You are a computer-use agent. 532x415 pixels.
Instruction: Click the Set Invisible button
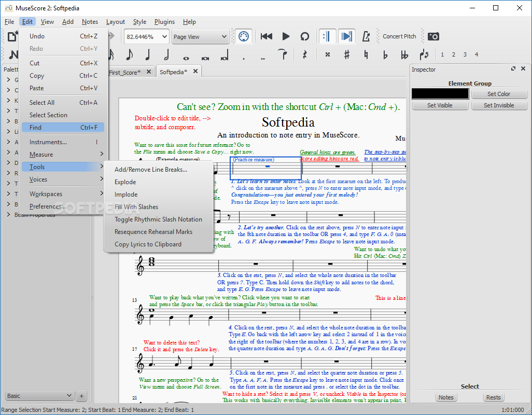pyautogui.click(x=499, y=105)
